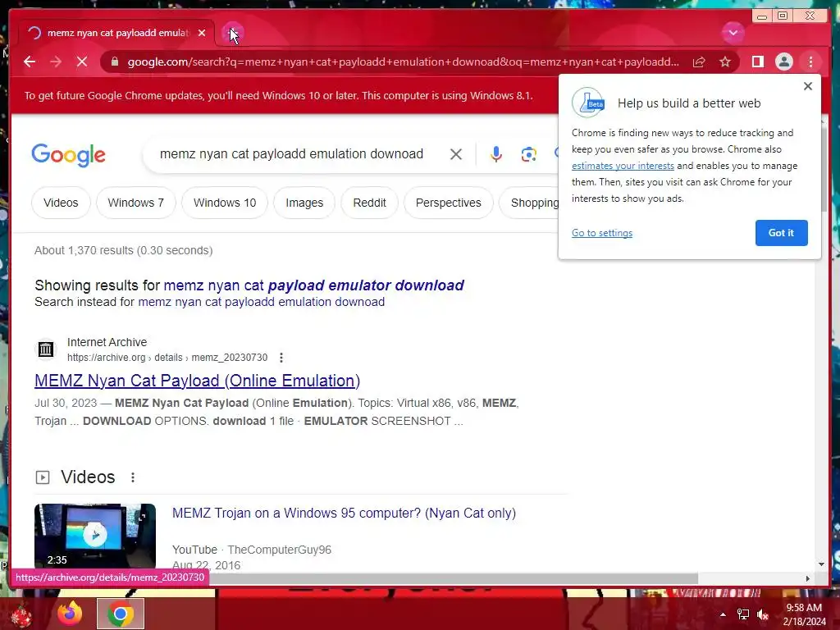The height and width of the screenshot is (630, 840).
Task: Clear the search query with the X
Action: (456, 154)
